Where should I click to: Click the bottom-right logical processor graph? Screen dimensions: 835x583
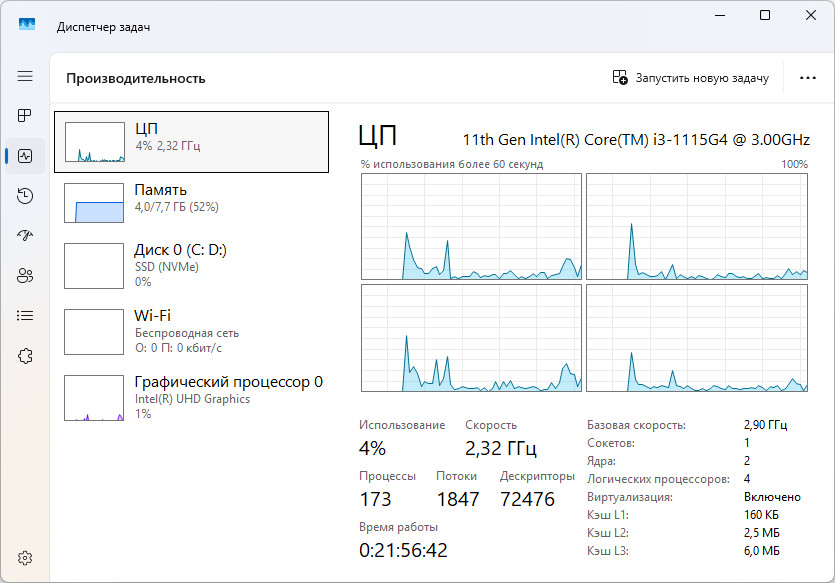697,338
